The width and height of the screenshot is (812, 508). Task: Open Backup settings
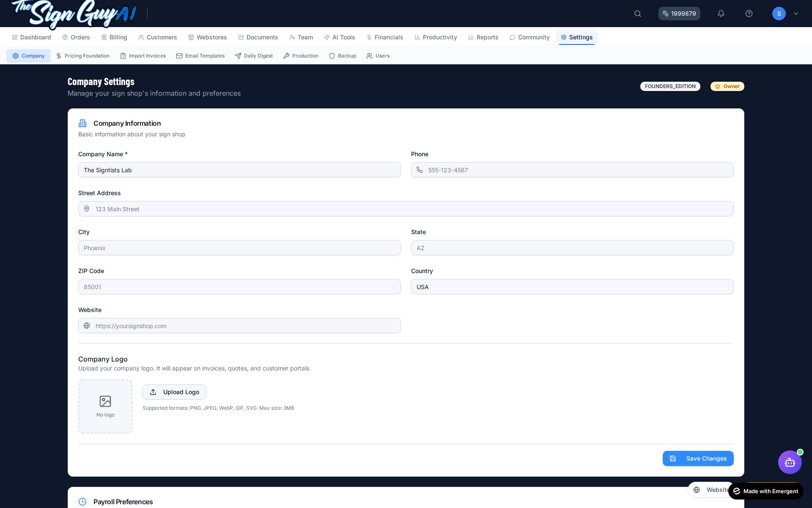pyautogui.click(x=343, y=56)
